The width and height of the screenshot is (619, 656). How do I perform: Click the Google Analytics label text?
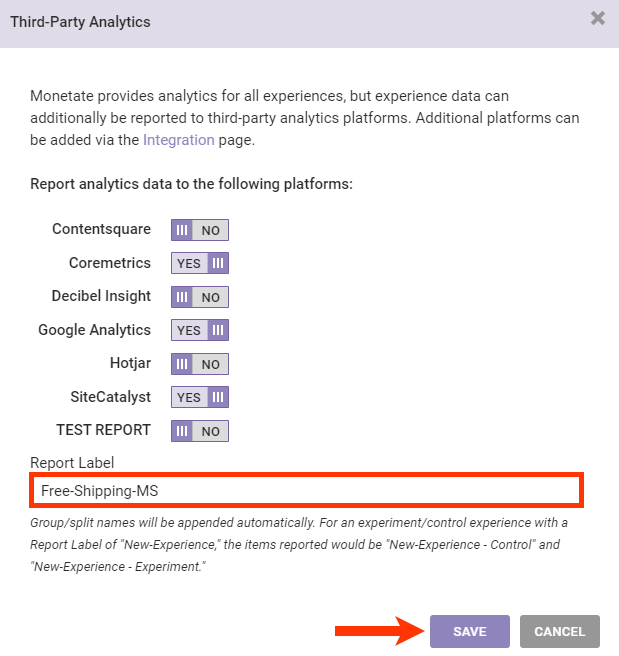pyautogui.click(x=94, y=330)
